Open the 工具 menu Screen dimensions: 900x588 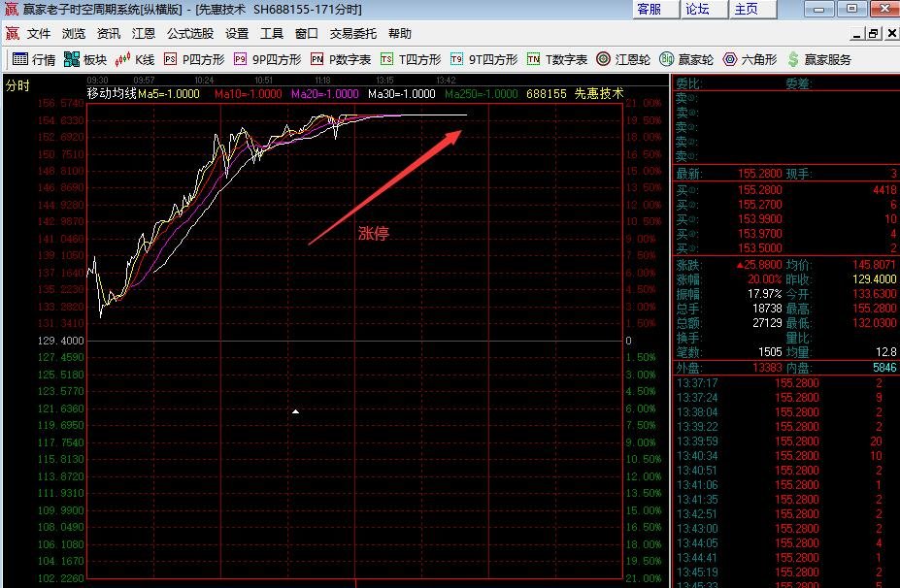[272, 33]
